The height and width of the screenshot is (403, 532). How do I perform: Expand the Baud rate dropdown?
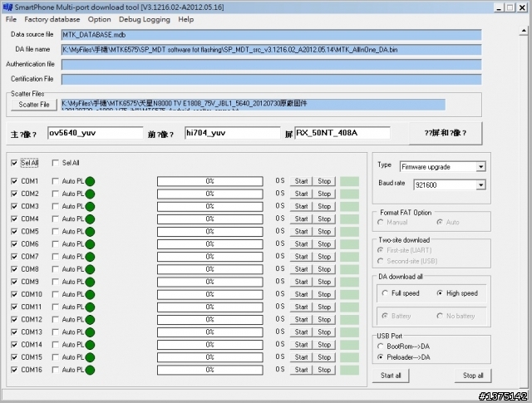point(480,184)
